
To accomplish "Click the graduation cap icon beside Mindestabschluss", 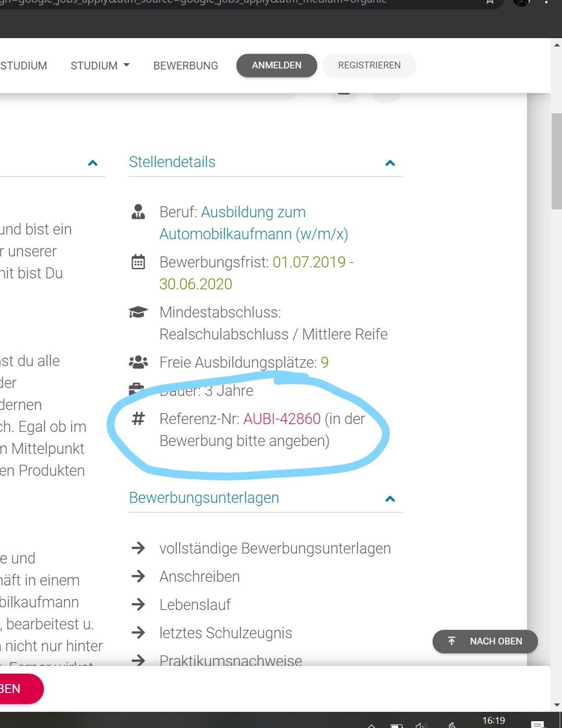I will point(138,312).
